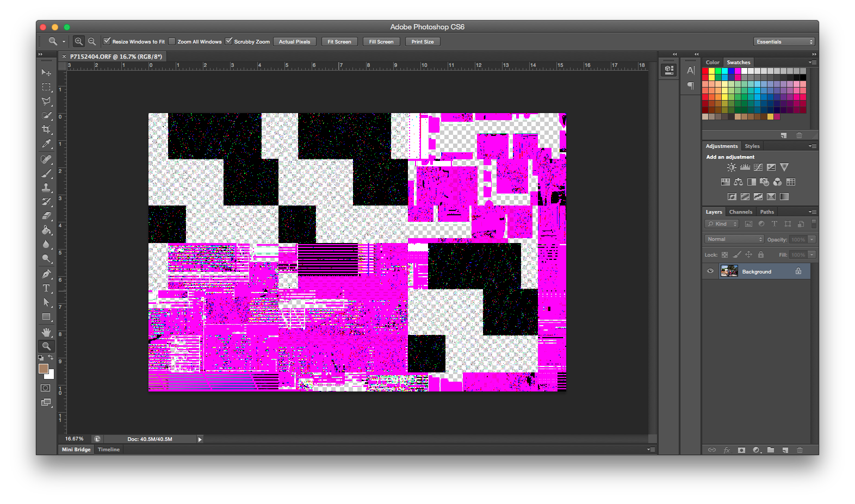Select the Horizontal Type tool
855x504 pixels.
pyautogui.click(x=46, y=288)
